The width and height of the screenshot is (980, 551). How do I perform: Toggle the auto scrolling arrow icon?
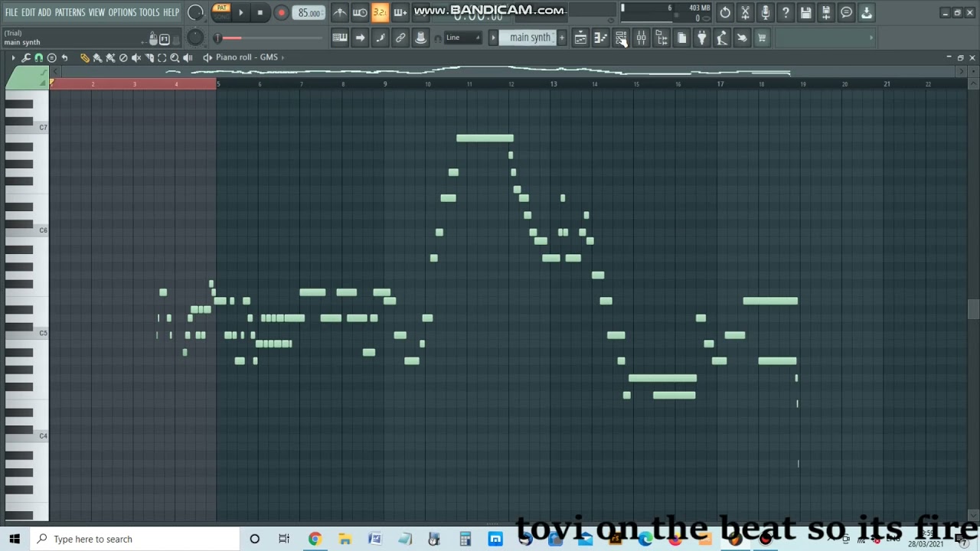pos(360,37)
